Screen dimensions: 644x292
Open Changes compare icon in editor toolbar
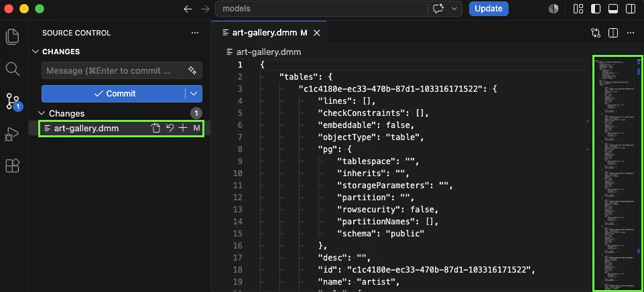click(x=596, y=33)
